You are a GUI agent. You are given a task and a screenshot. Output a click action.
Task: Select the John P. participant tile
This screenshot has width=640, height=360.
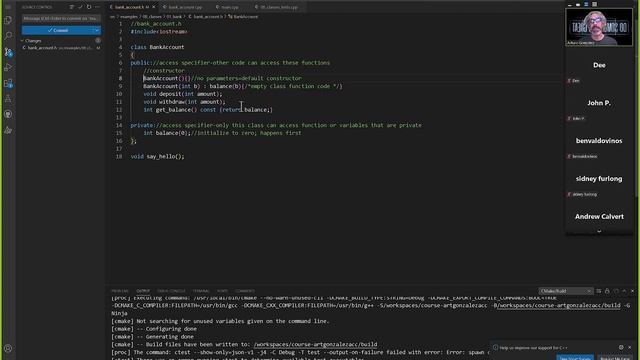pos(599,104)
